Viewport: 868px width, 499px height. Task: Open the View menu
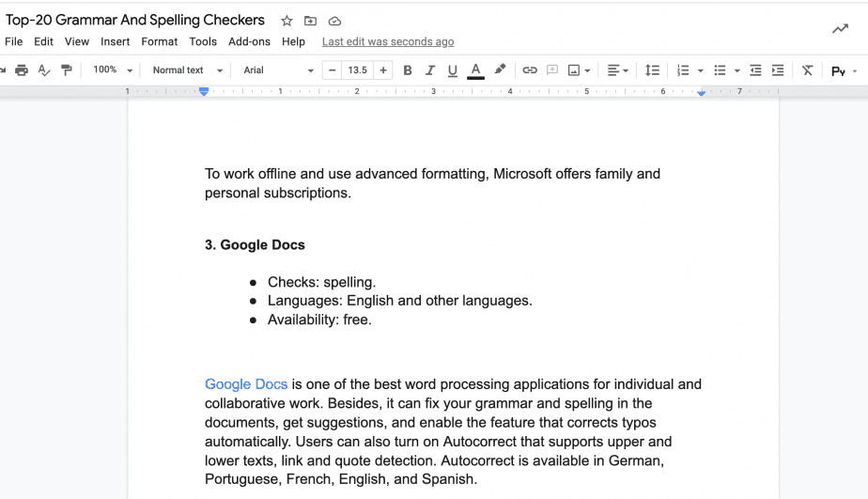[x=76, y=41]
